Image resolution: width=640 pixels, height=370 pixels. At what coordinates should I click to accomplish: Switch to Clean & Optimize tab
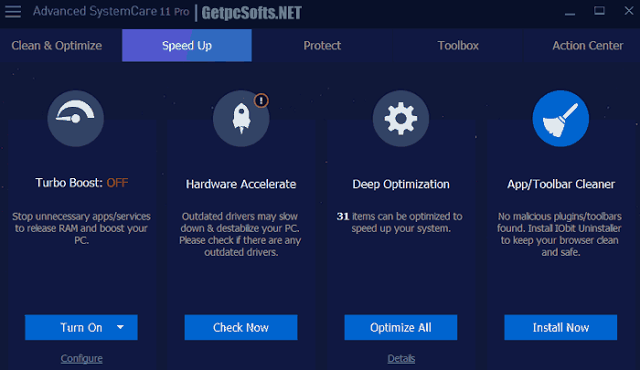coord(57,45)
